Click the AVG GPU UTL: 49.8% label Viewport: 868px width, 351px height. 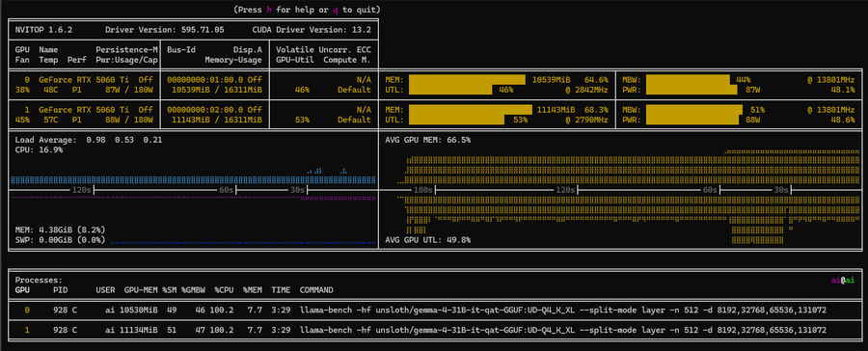tap(428, 240)
